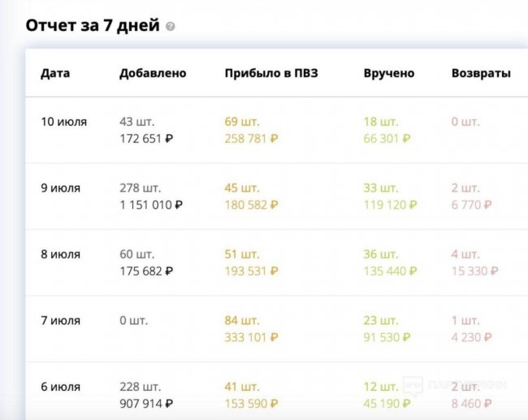Open the 69 шт. arrived value
This screenshot has width=528, height=420.
click(242, 122)
